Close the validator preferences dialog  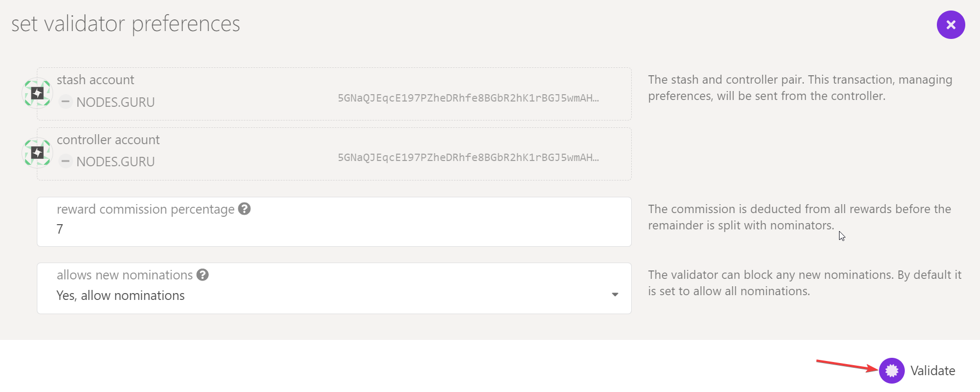coord(951,25)
